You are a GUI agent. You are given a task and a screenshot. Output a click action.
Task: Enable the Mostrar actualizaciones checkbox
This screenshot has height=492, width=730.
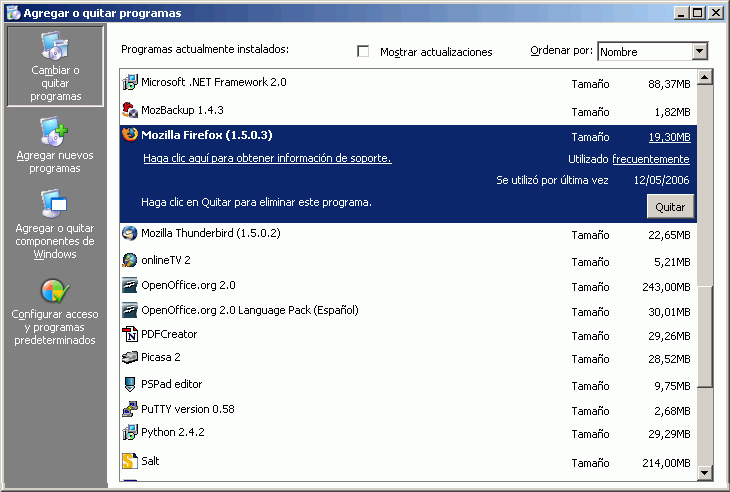coord(364,52)
